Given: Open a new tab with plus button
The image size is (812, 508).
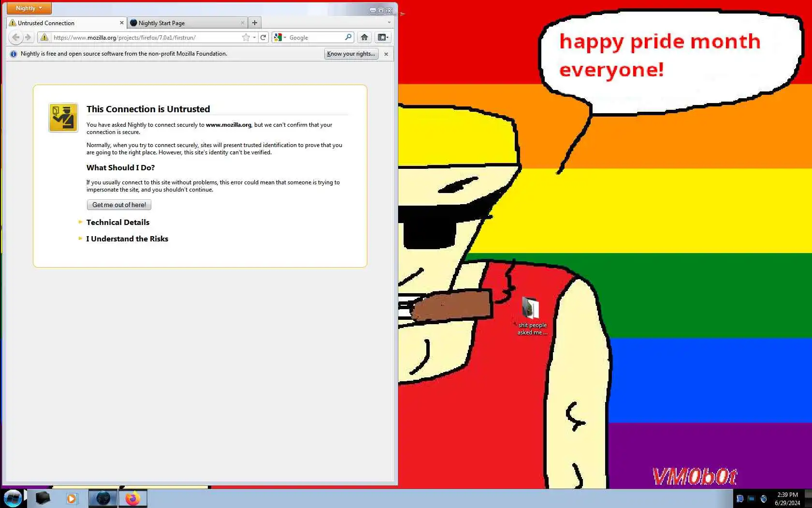Looking at the screenshot, I should (x=255, y=23).
